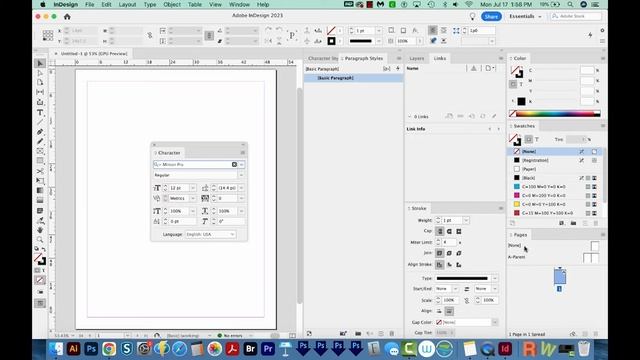This screenshot has height=360, width=640.
Task: Open Illustrator from the Dock
Action: point(73,349)
